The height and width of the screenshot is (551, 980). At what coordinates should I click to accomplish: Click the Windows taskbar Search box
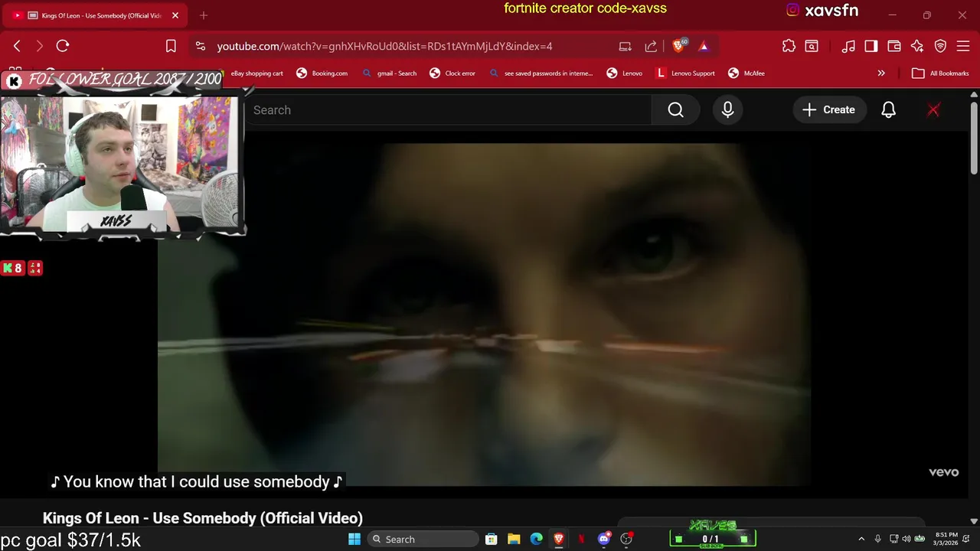coord(421,540)
